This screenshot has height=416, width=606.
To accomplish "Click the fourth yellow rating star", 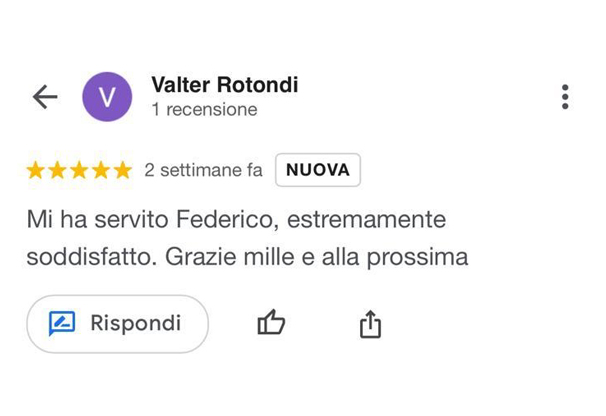I will 101,170.
